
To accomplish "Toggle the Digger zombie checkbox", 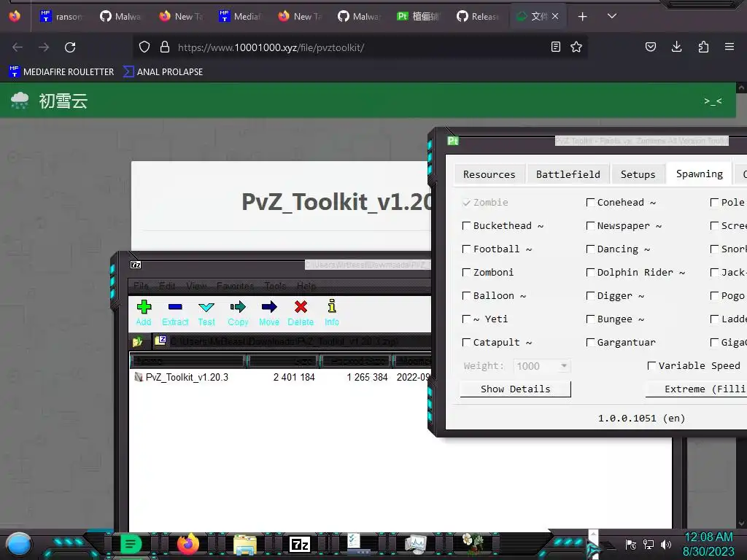I will (x=590, y=296).
